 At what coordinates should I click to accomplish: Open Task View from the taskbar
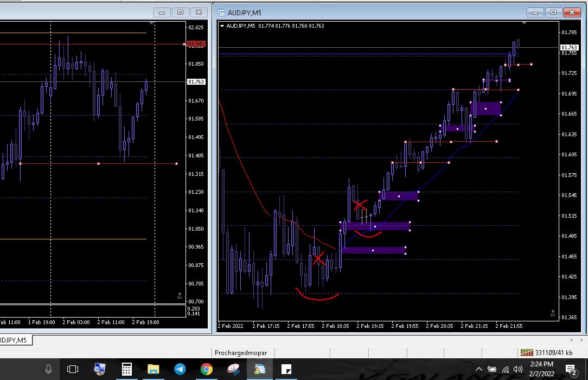73,369
